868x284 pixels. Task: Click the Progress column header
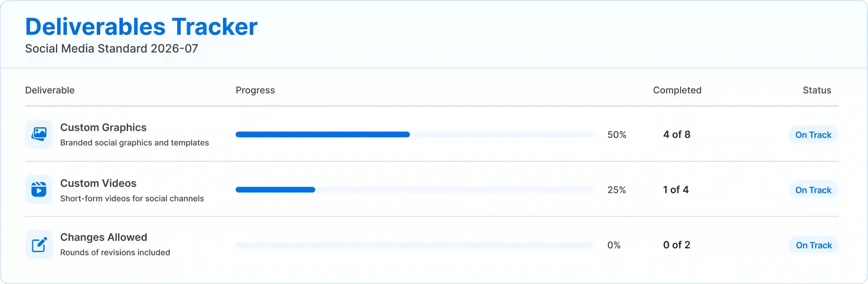(255, 90)
